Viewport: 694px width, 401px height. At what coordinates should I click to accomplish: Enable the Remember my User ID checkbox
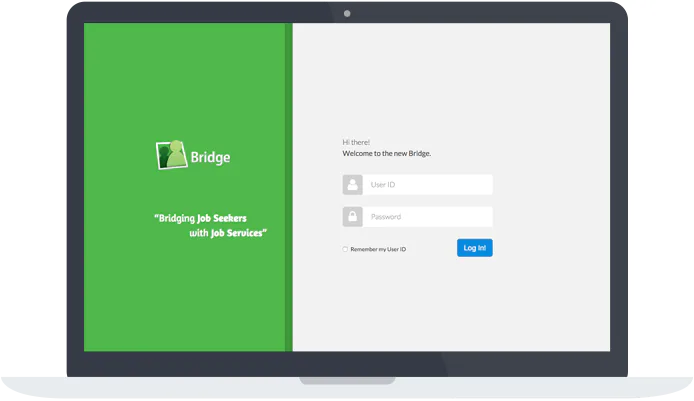coord(345,249)
